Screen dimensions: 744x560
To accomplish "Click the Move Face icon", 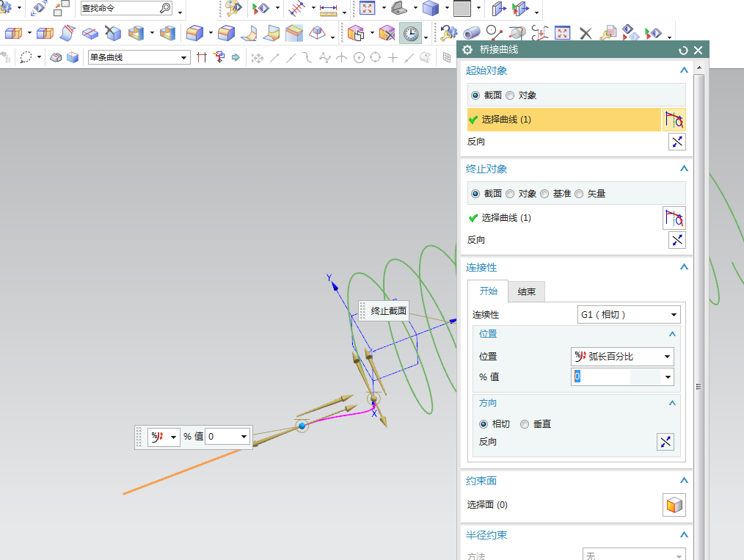I will coord(356,33).
